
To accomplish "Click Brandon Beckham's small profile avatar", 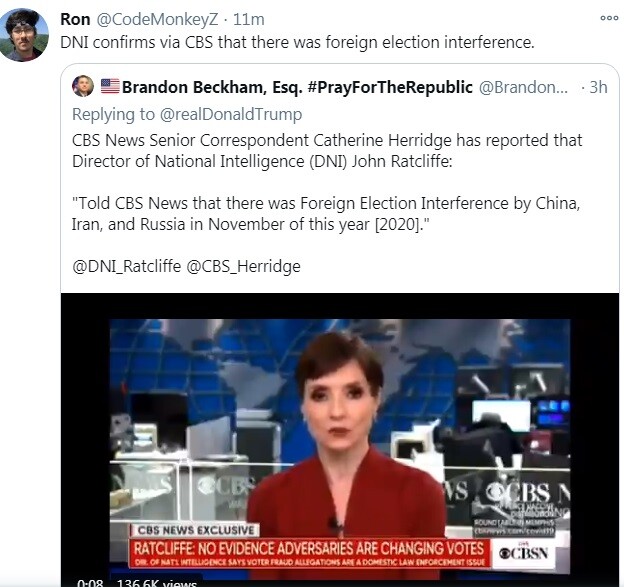I will (83, 87).
